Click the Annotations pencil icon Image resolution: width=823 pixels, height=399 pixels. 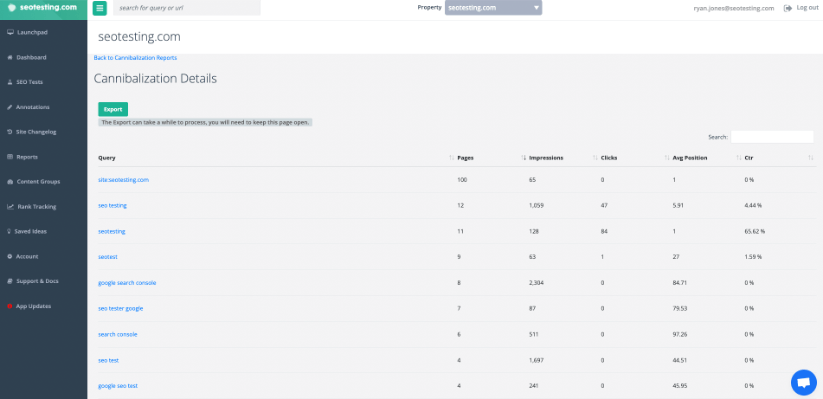click(x=10, y=107)
